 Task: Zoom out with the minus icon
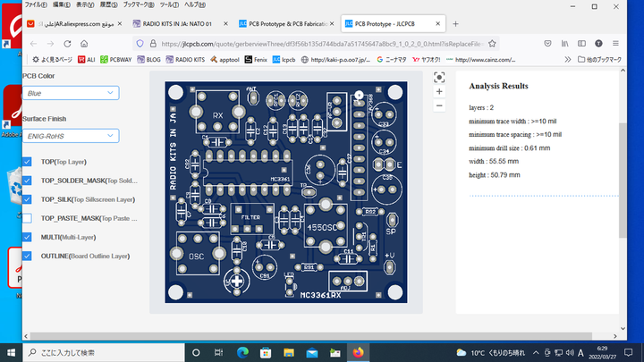(438, 105)
